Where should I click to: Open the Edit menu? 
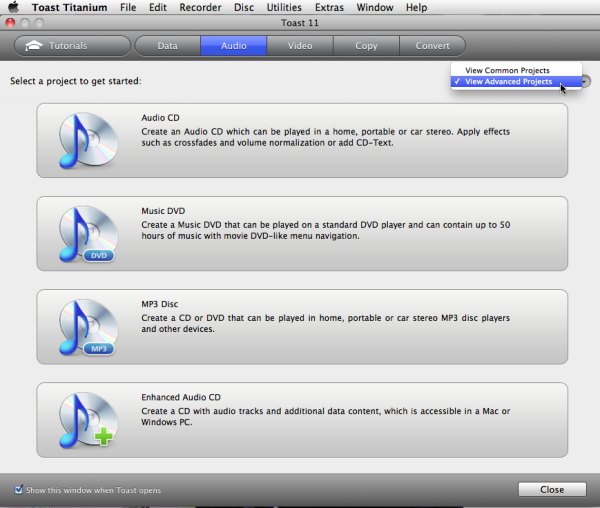pyautogui.click(x=158, y=7)
